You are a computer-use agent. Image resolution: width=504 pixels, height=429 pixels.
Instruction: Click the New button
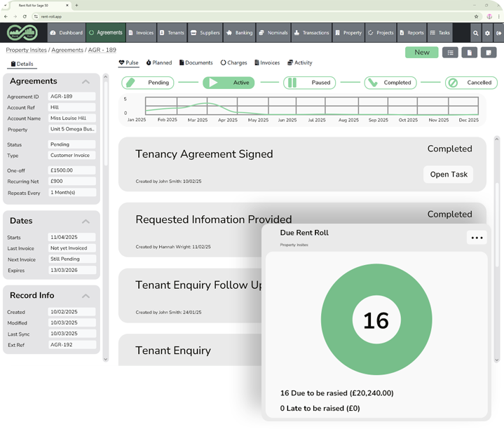(422, 53)
